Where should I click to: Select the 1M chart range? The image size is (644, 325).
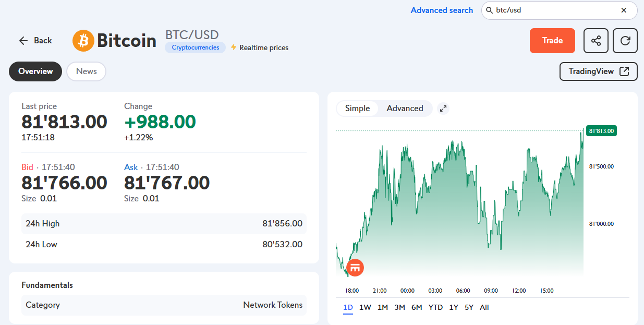[x=383, y=307]
